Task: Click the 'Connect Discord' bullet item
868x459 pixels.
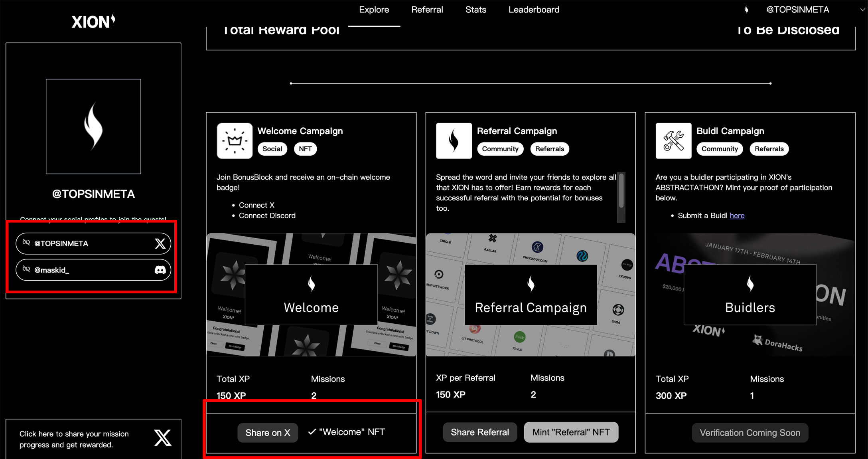Action: point(267,216)
